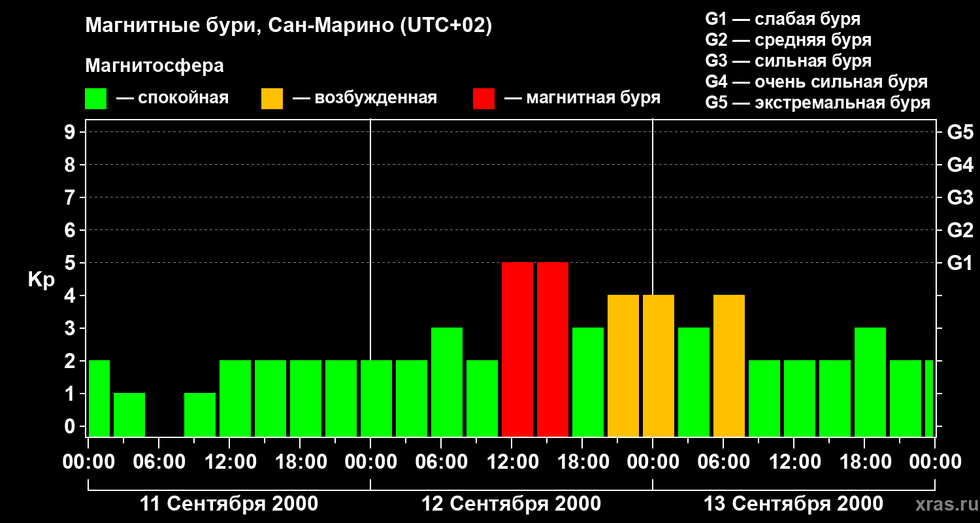Click the '18:00' time label under 11 Сентября
The height and width of the screenshot is (523, 980).
click(300, 462)
